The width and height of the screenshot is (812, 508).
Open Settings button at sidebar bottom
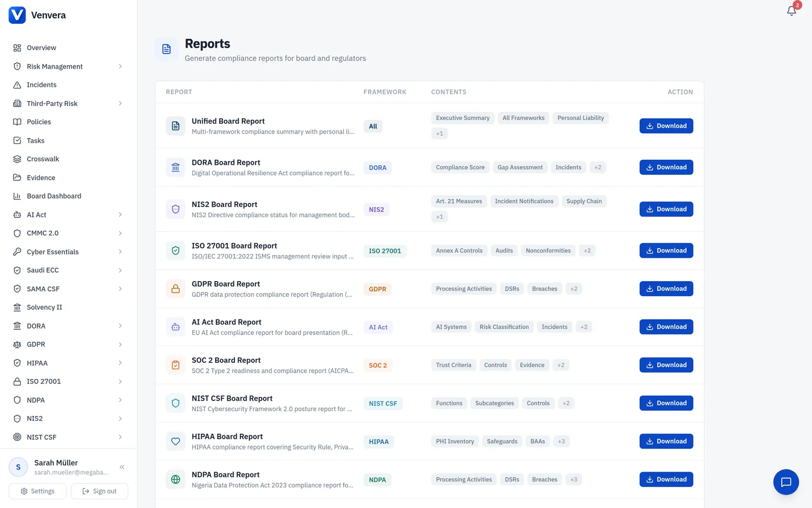(x=37, y=491)
